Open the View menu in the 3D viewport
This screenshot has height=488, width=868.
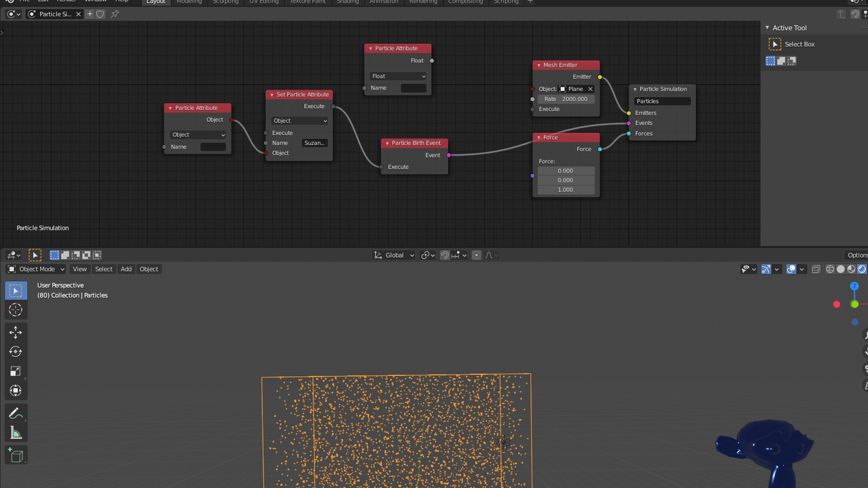click(79, 269)
